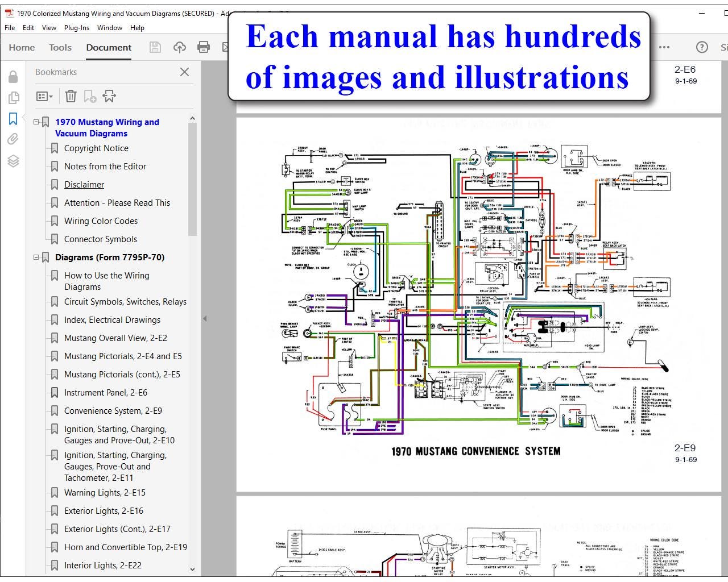728x582 pixels.
Task: Open Circuit Symbols, Switches, Relays bookmark
Action: [125, 302]
